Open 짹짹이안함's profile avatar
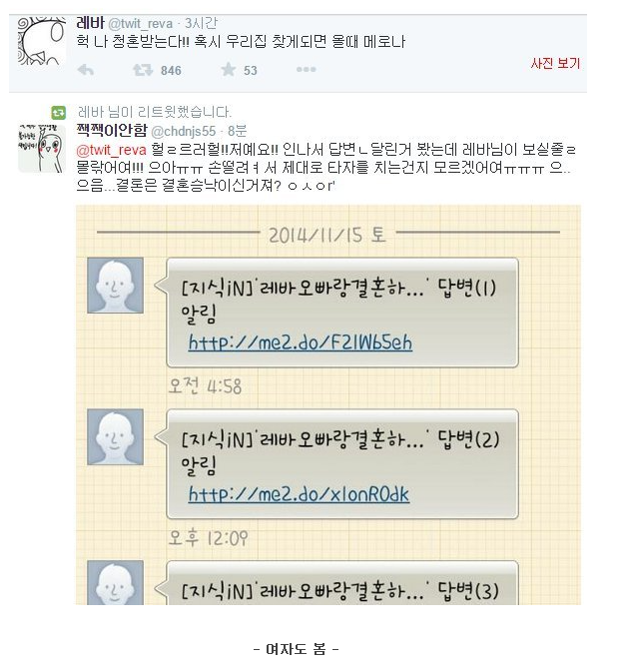636x672 pixels. pos(42,149)
